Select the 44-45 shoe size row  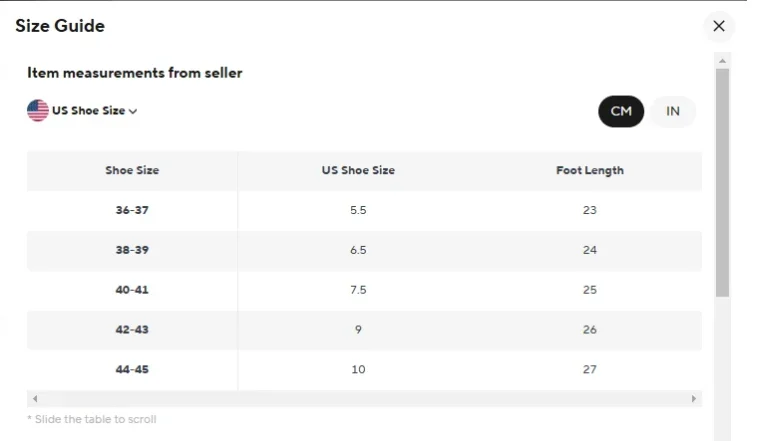(x=364, y=369)
